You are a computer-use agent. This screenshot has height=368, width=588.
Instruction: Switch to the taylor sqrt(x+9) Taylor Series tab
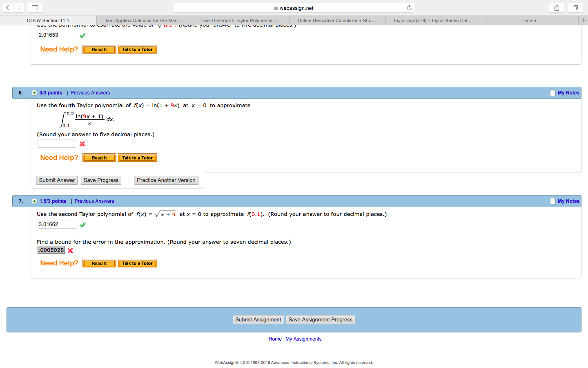pyautogui.click(x=433, y=20)
